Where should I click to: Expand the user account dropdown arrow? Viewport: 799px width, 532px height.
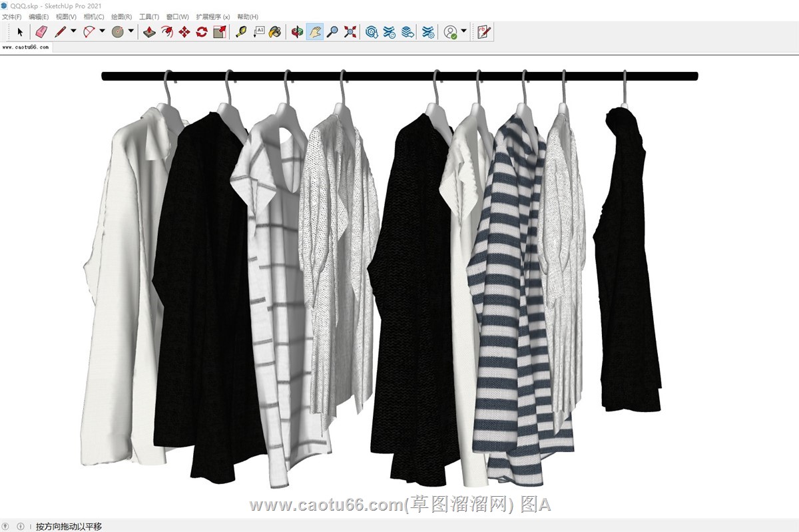coord(463,31)
